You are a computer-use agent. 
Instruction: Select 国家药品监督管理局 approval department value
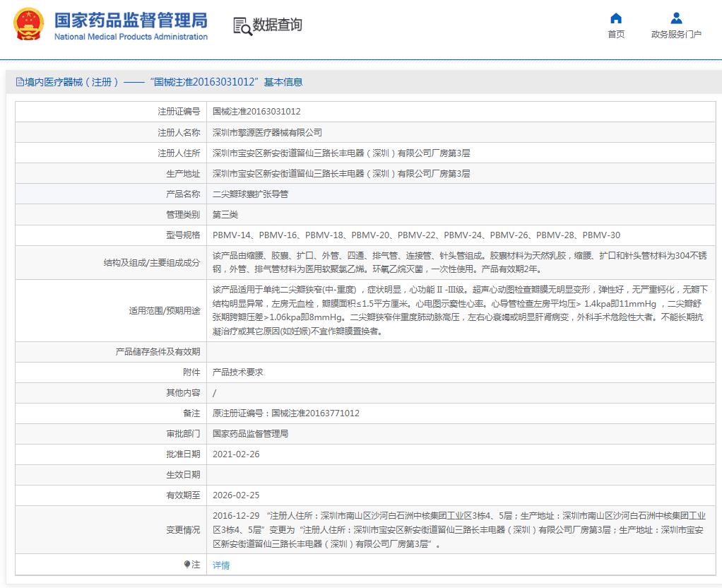coord(251,434)
